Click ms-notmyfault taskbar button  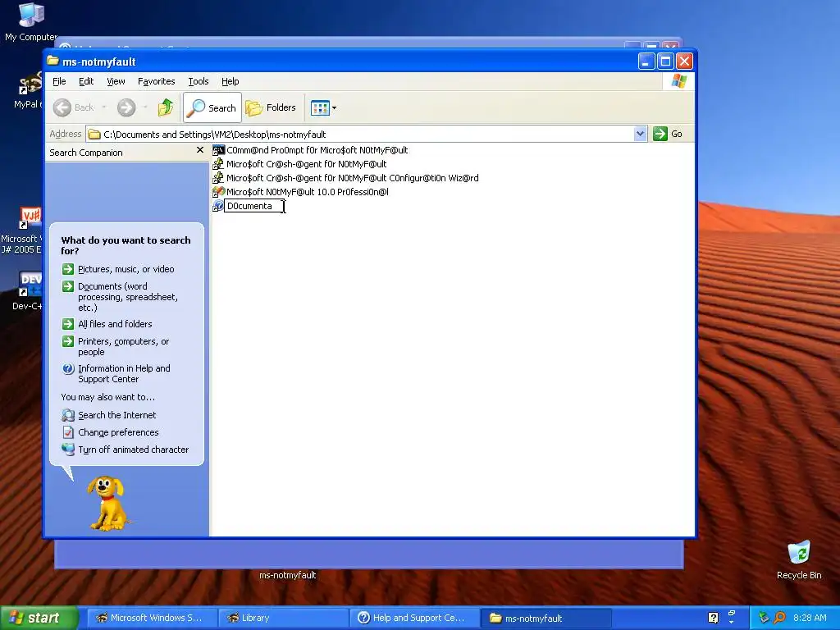click(546, 618)
